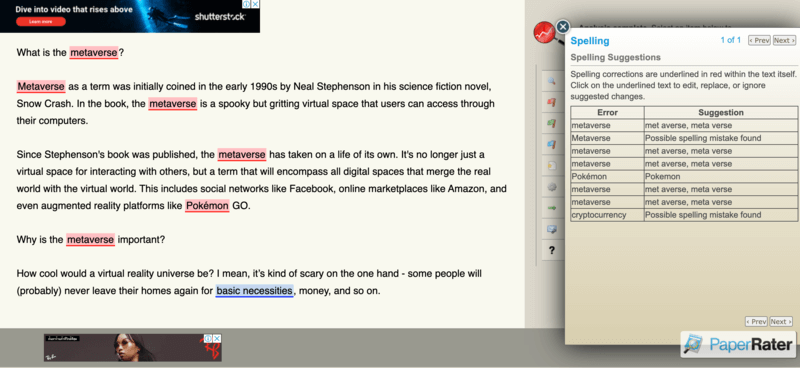Select the 'Pokémon' error table cell
The height and width of the screenshot is (368, 800).
[x=607, y=177]
